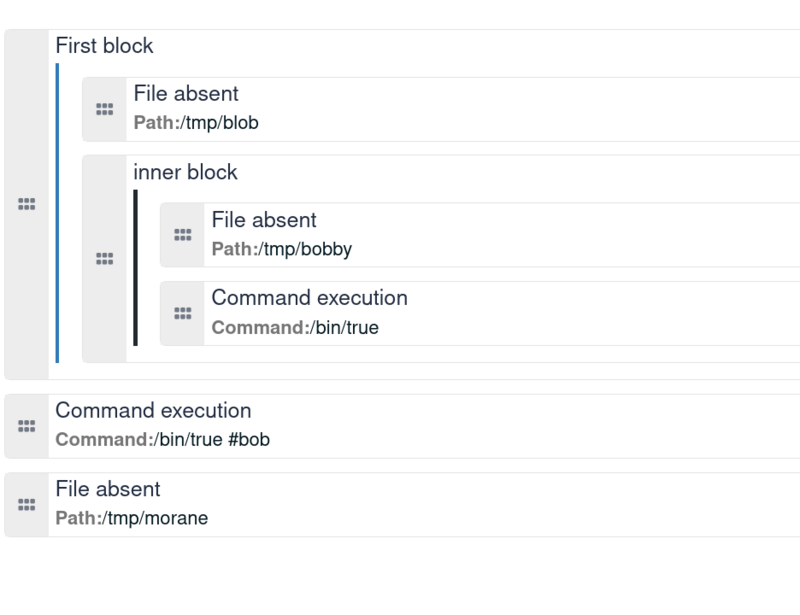The image size is (800, 615).
Task: Open File absent method for /tmp/blob
Action: (x=186, y=93)
